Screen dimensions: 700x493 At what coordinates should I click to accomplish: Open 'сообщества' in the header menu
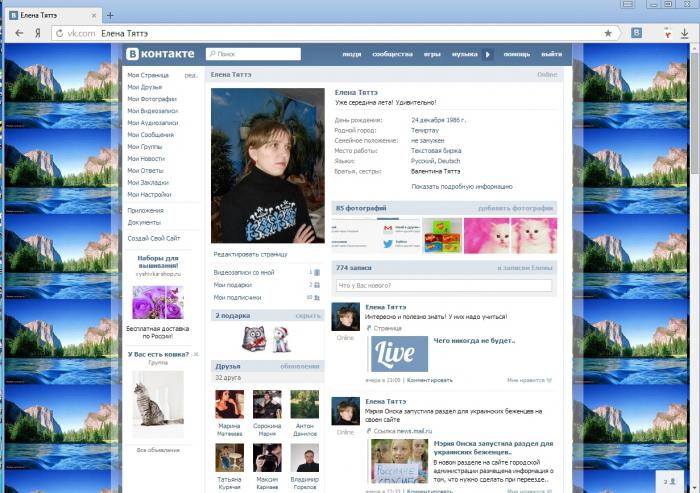pos(392,54)
